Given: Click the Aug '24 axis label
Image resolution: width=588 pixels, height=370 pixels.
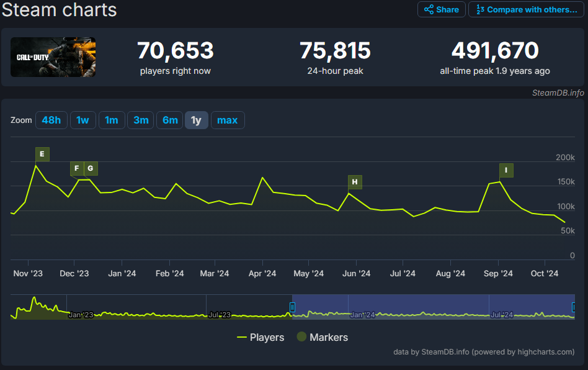Looking at the screenshot, I should click(450, 274).
